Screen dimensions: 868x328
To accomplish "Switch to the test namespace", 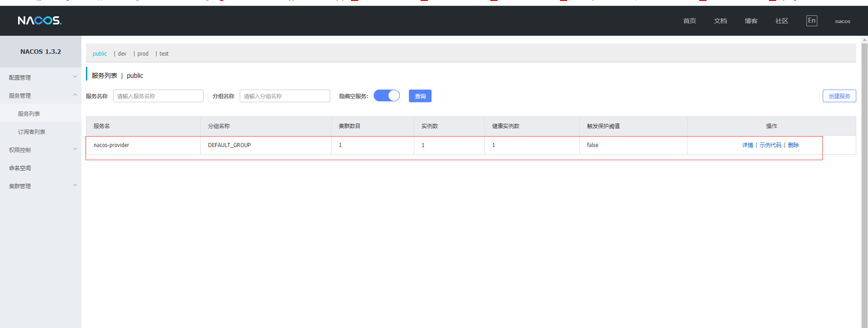I will pos(164,54).
